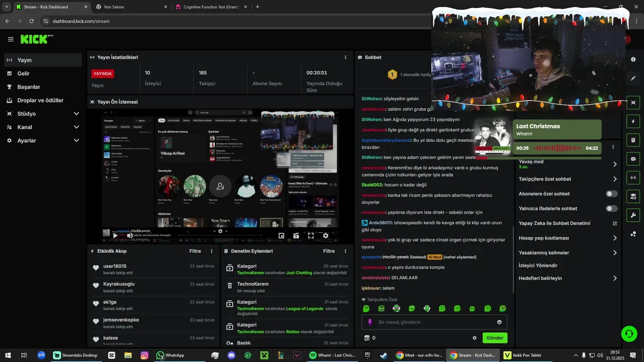Open Etkinlik Akışı three-dot menu

tap(211, 251)
